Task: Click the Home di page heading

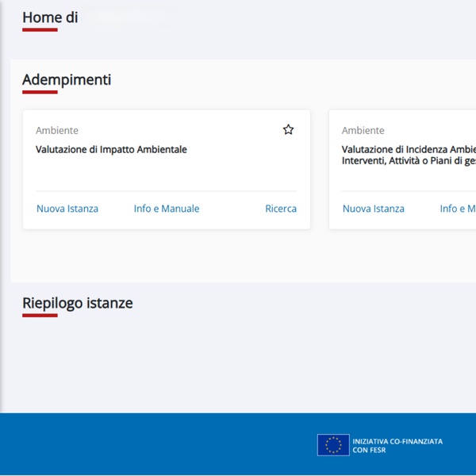Action: click(x=50, y=17)
